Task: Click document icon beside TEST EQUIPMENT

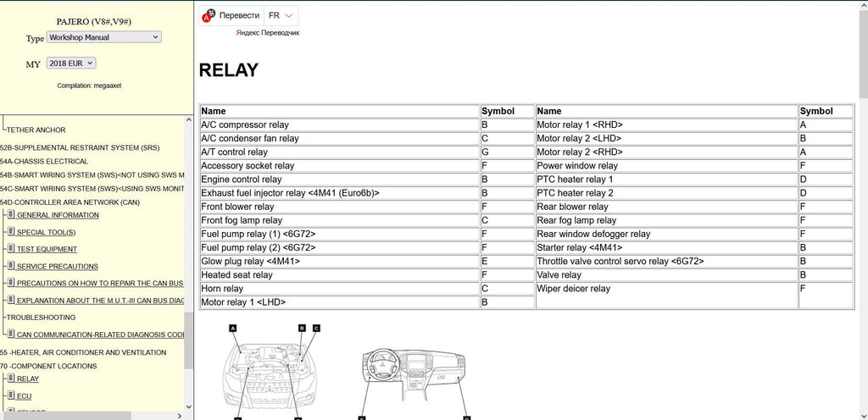Action: [11, 249]
